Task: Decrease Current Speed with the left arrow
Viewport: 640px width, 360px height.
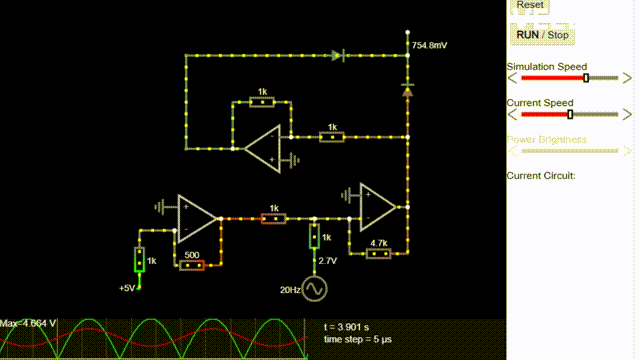Action: point(513,114)
